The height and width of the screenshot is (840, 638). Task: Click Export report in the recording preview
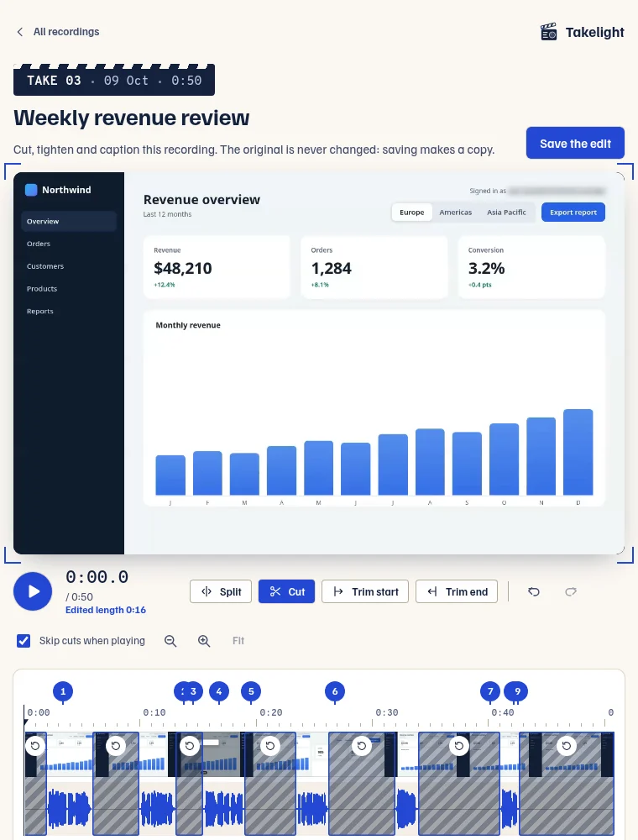[x=573, y=213]
